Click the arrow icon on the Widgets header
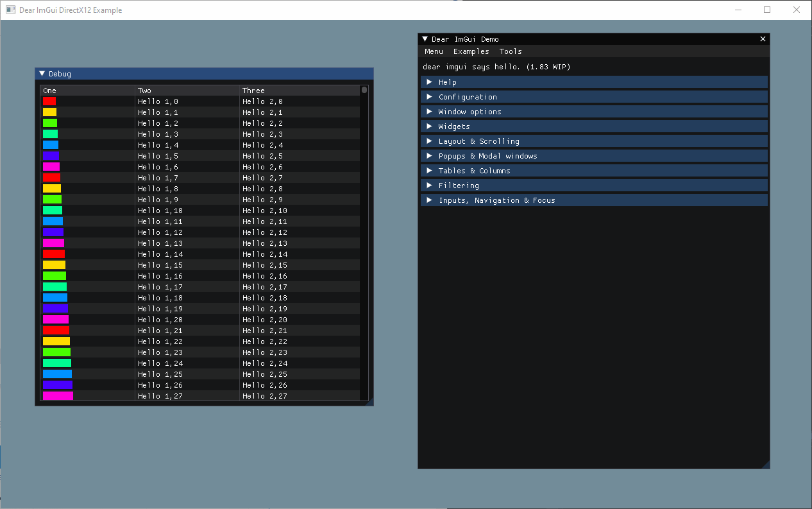The width and height of the screenshot is (812, 509). click(x=429, y=126)
